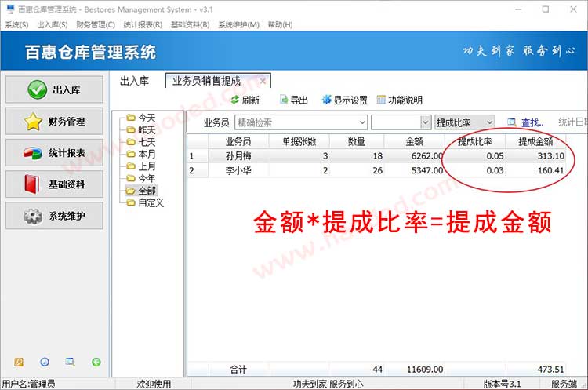
Task: Click the green round arrow icon at bottom
Action: [x=96, y=362]
